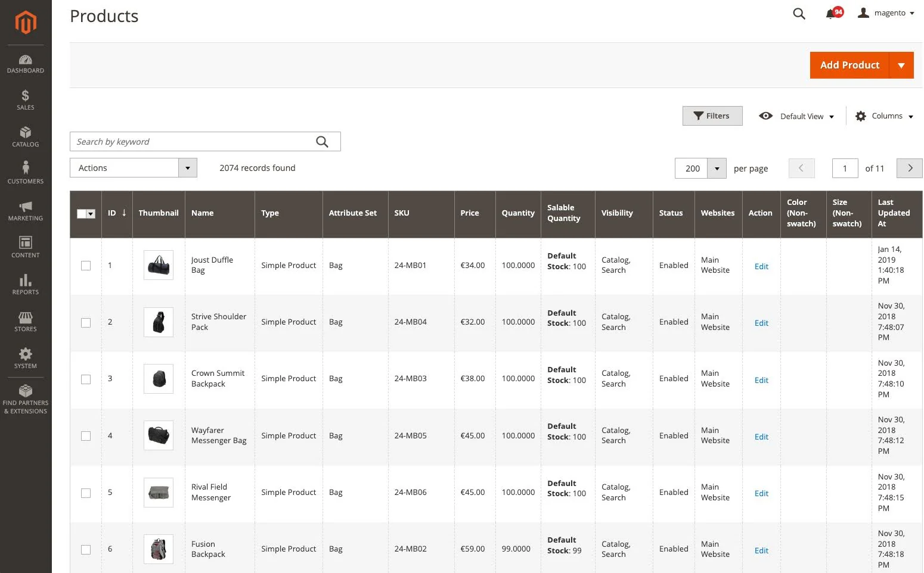
Task: Expand the Add Product arrow dropdown
Action: coord(901,65)
